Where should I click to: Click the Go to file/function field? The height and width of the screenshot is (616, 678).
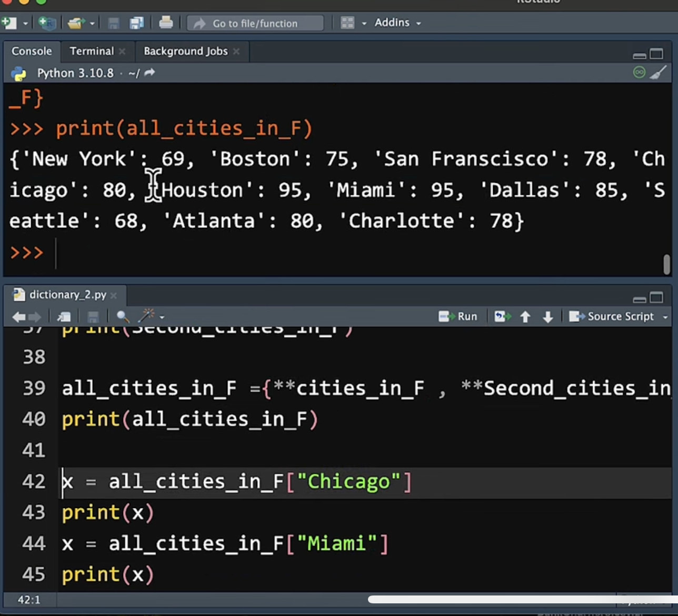(x=255, y=23)
